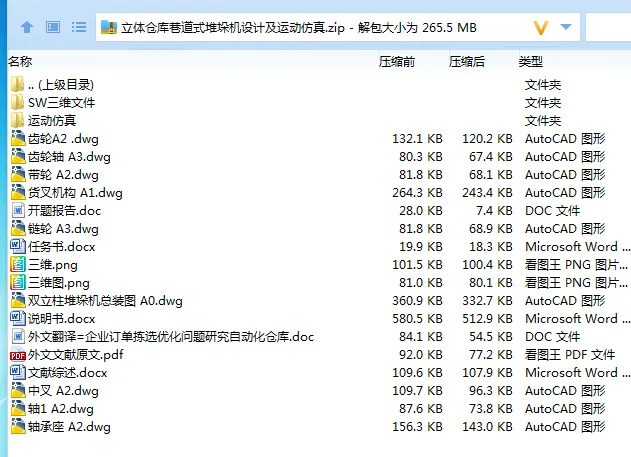Viewport: 631px width, 457px height.
Task: Select 轴承座 A2.dwg file icon
Action: click(18, 426)
